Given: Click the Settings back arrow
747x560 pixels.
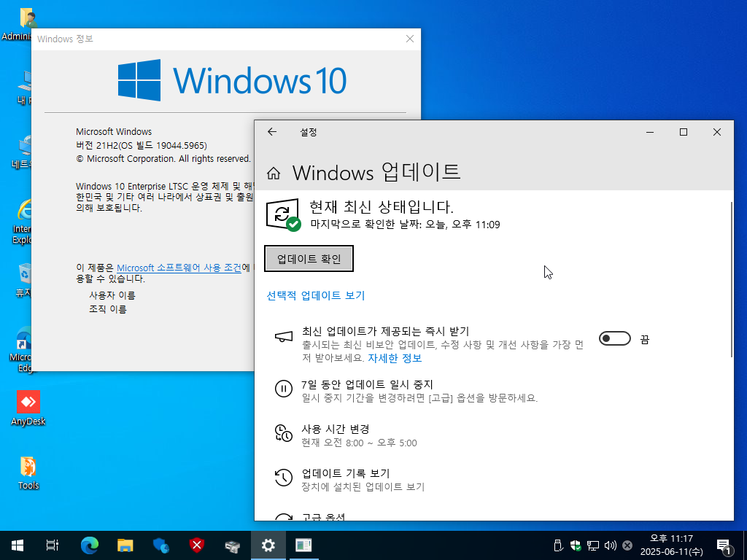Looking at the screenshot, I should 272,132.
